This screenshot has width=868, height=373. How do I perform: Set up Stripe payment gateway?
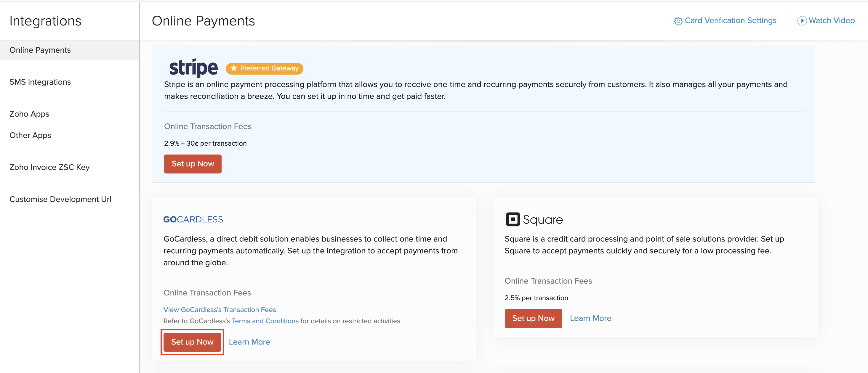pos(192,164)
